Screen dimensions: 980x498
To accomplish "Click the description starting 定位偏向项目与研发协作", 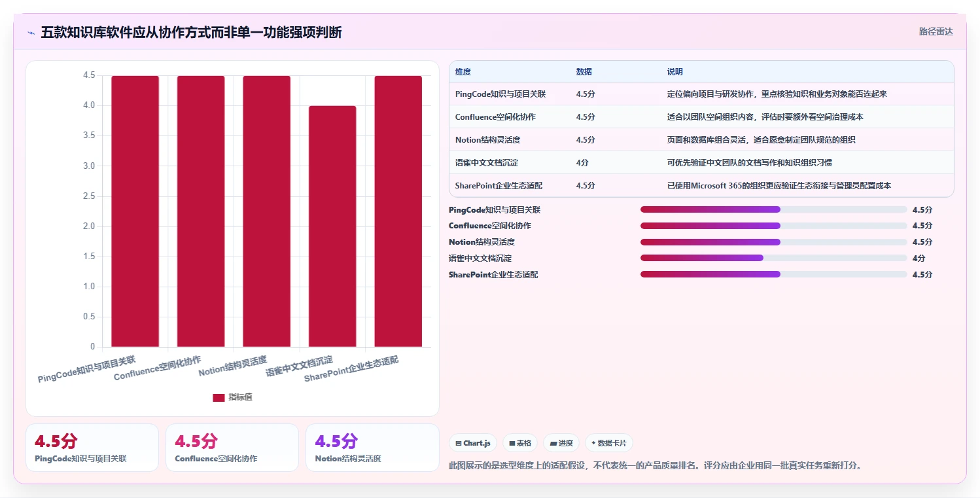I will tap(777, 94).
